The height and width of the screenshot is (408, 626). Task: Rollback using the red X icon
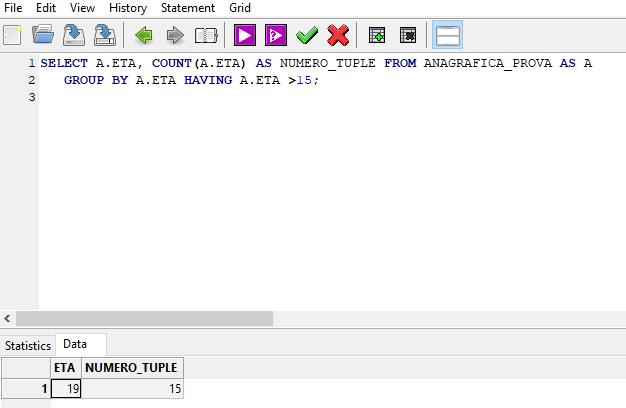[x=338, y=35]
